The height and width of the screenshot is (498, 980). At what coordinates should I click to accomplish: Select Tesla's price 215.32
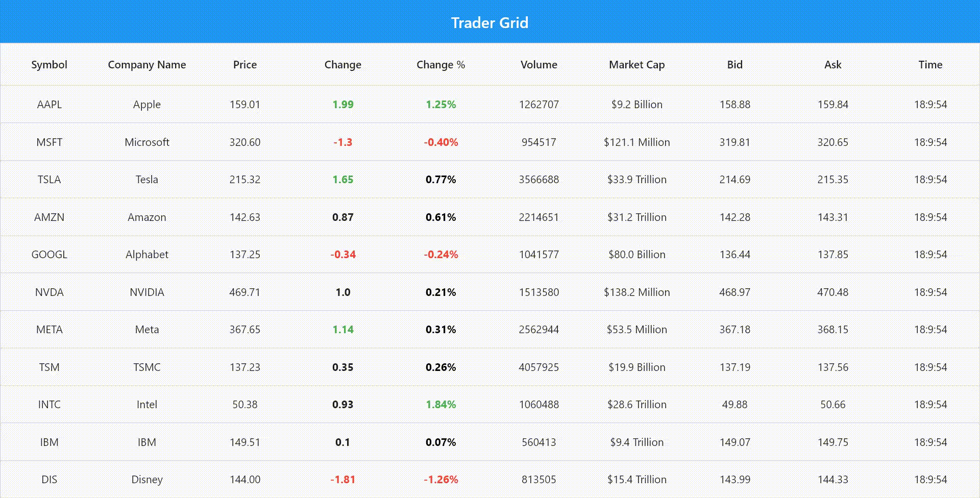pos(244,180)
